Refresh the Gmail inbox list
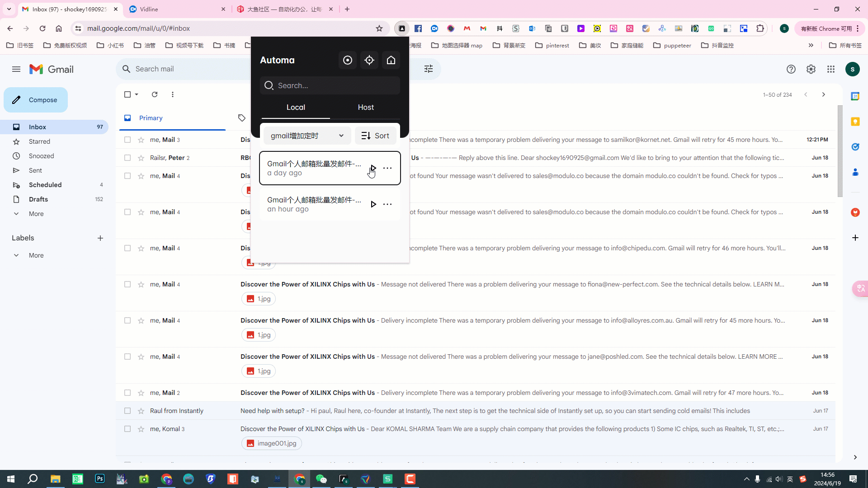 tap(155, 94)
